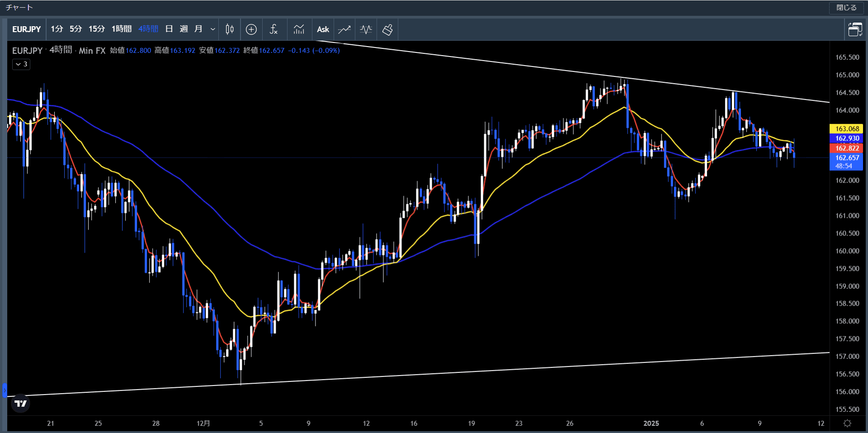Click the 2025 date label on time axis
The image size is (868, 433).
click(x=651, y=424)
